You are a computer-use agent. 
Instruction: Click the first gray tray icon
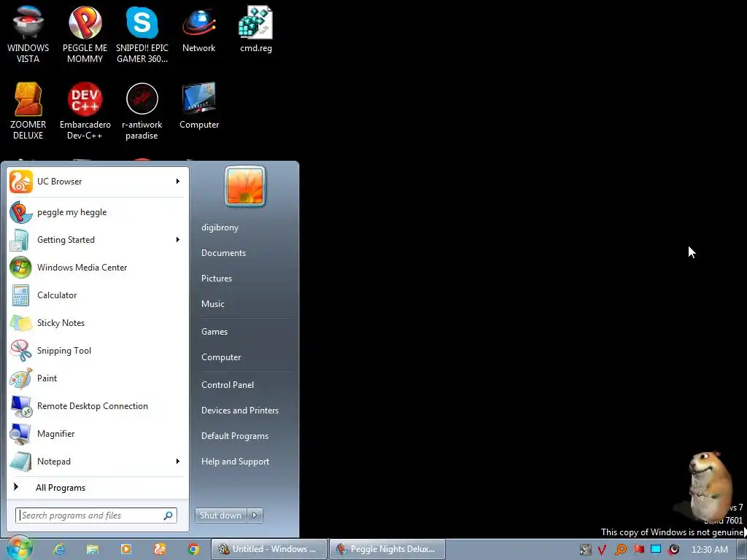point(586,550)
